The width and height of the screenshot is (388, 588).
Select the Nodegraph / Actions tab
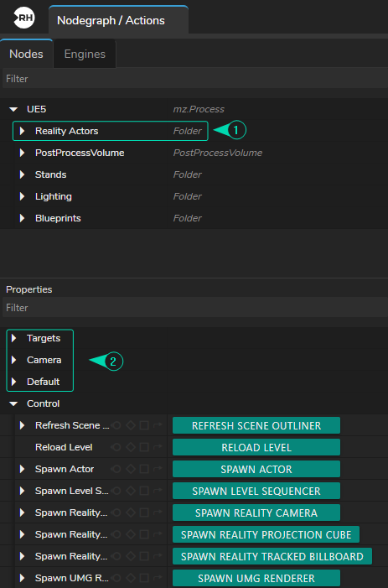[x=118, y=20]
